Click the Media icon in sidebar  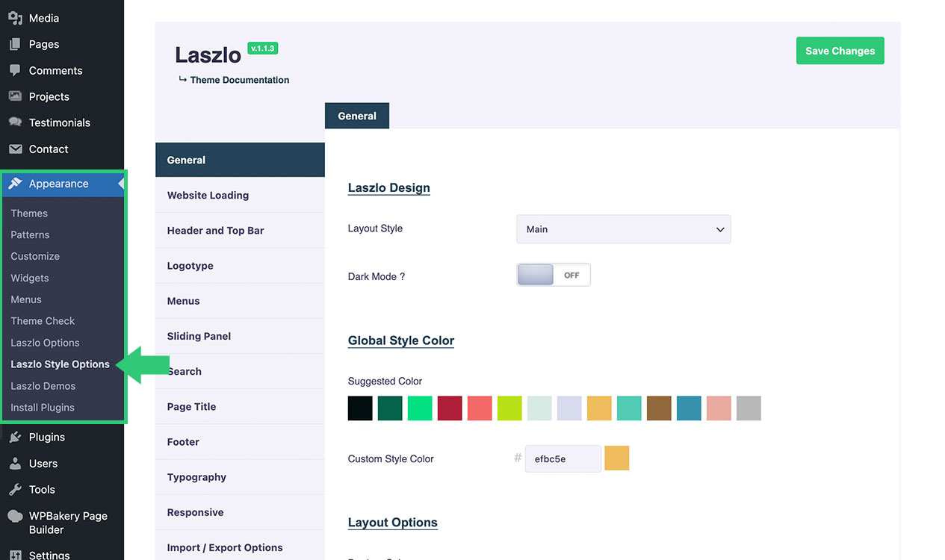click(15, 18)
